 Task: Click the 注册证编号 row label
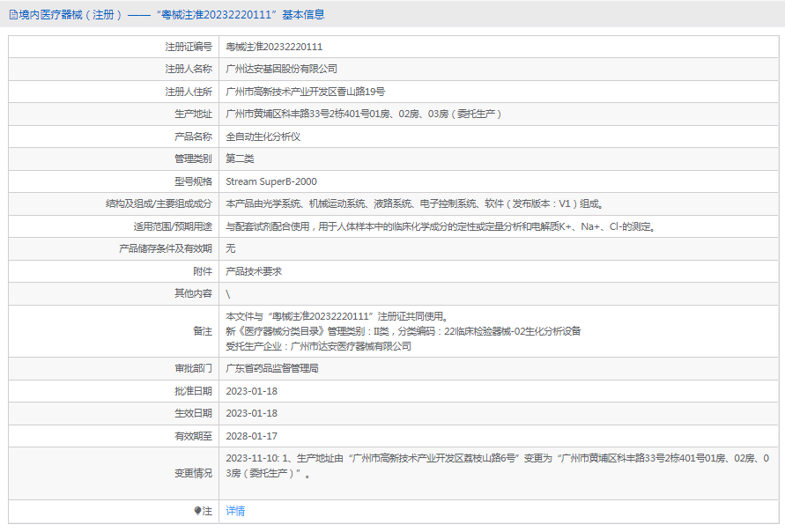tap(189, 47)
